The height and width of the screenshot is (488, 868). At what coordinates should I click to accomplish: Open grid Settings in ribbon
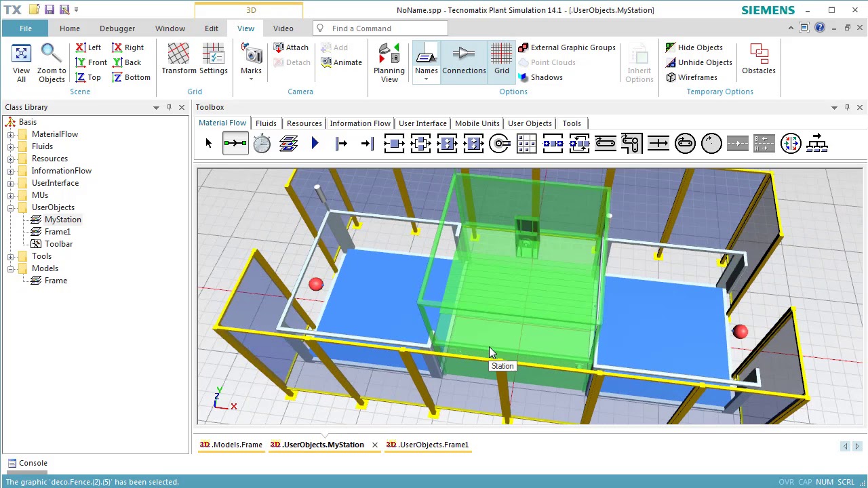pos(213,59)
